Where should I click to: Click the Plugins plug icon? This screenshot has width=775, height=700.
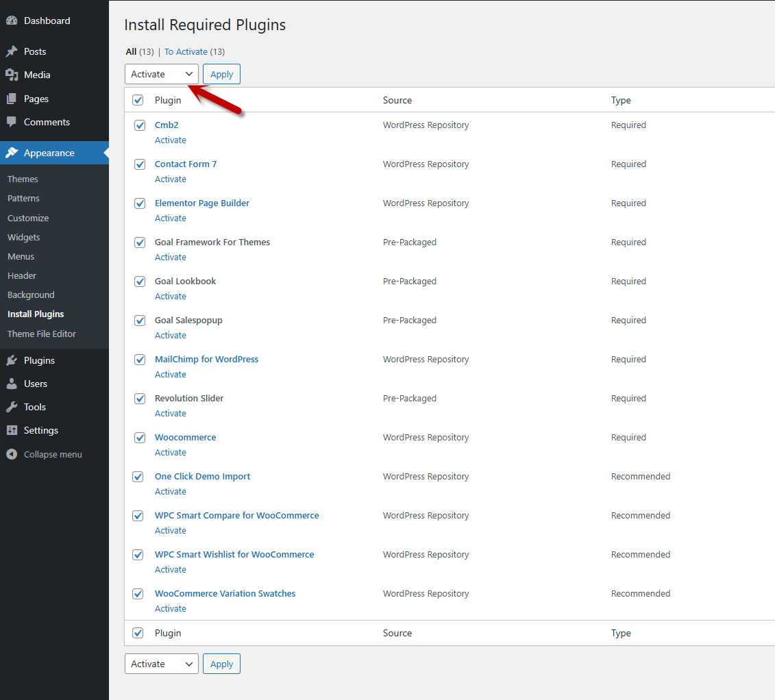[12, 360]
